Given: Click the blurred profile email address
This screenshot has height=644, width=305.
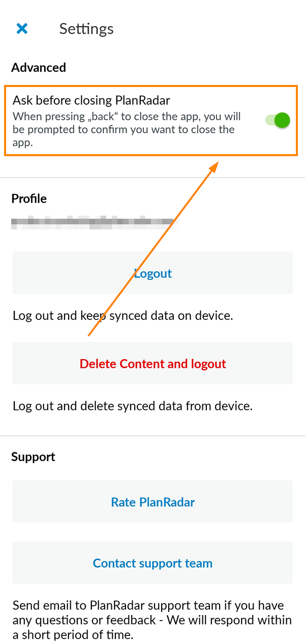Looking at the screenshot, I should point(93,222).
